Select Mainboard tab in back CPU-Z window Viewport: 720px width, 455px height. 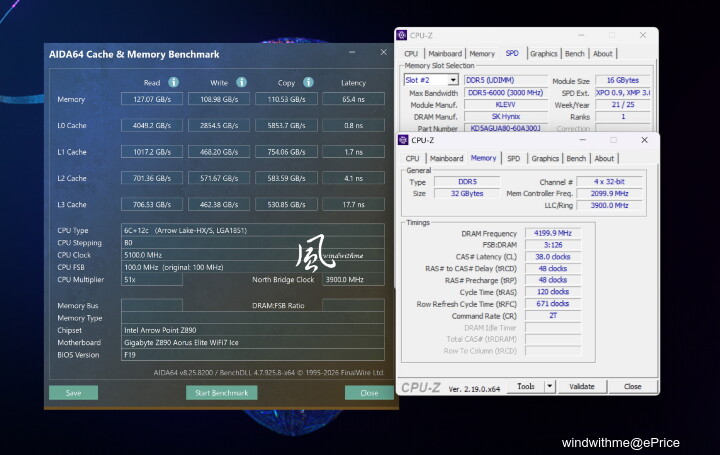pos(445,54)
